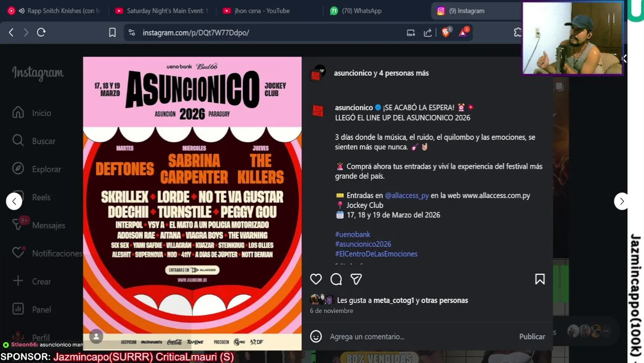The image size is (644, 363).
Task: Reload the Instagram page
Action: pos(41,32)
